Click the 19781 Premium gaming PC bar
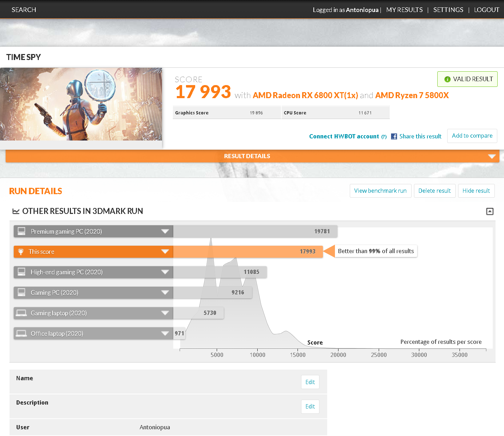The width and height of the screenshot is (504, 436). [255, 232]
